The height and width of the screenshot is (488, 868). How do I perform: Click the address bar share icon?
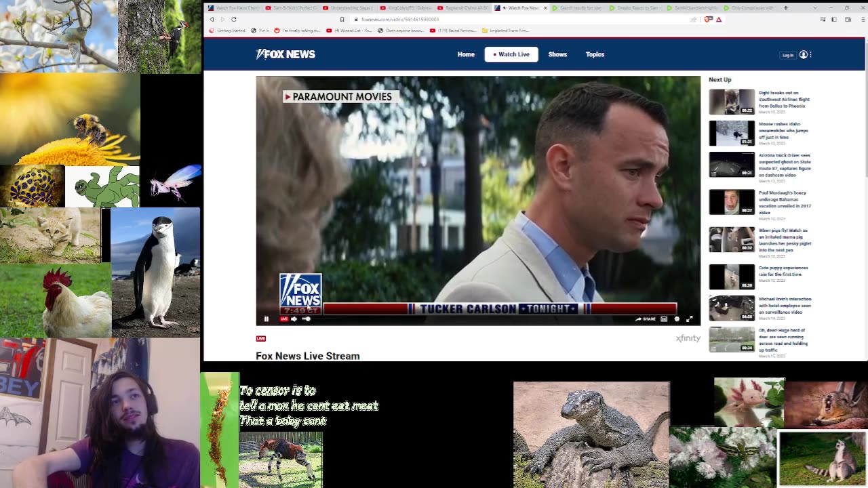(693, 19)
